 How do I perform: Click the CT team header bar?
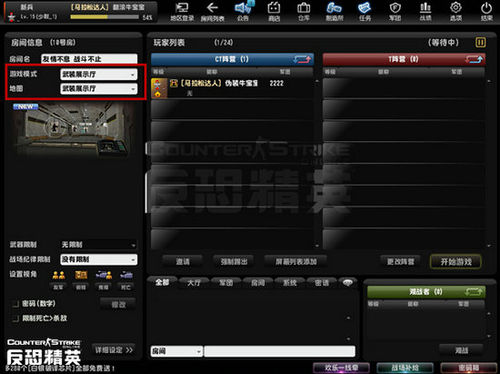pyautogui.click(x=232, y=59)
